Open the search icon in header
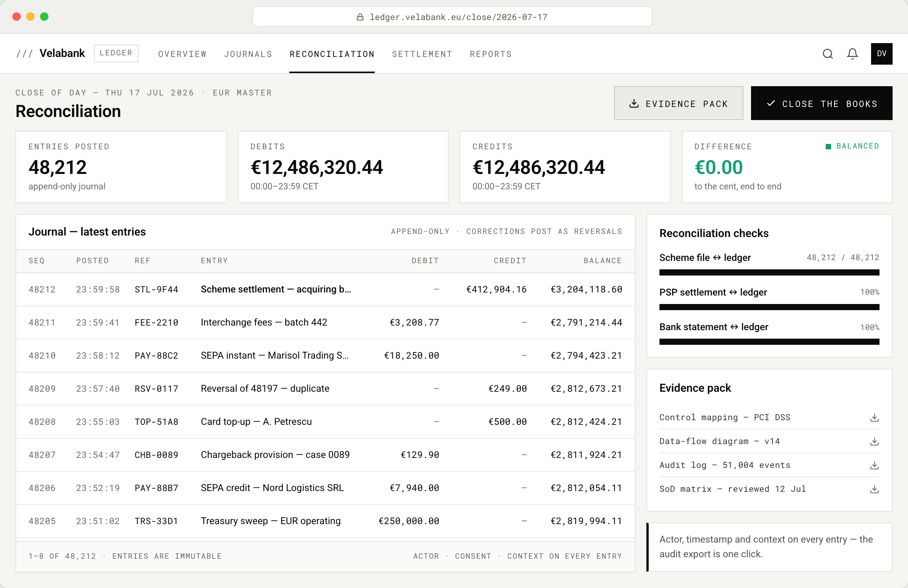 (x=828, y=54)
